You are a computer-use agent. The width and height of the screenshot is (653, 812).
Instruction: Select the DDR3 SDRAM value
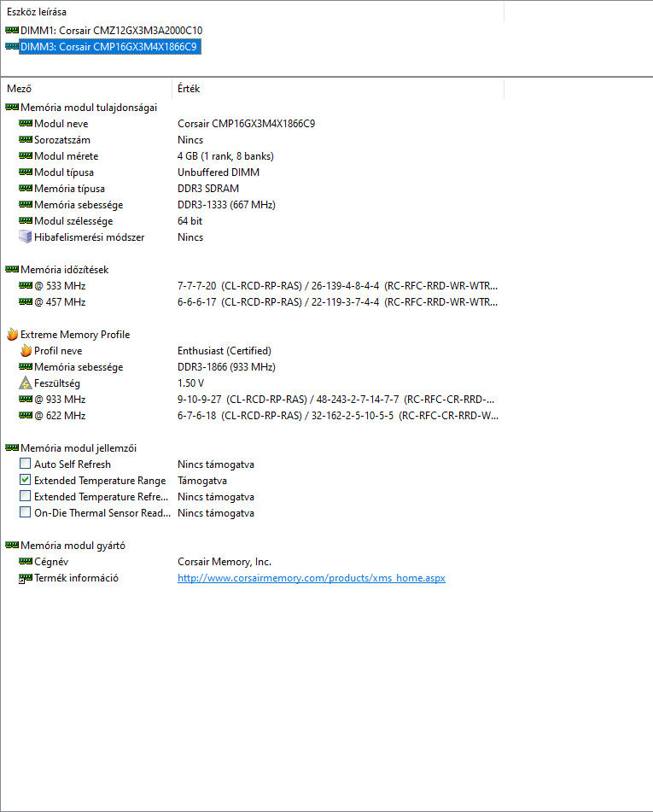pyautogui.click(x=208, y=189)
